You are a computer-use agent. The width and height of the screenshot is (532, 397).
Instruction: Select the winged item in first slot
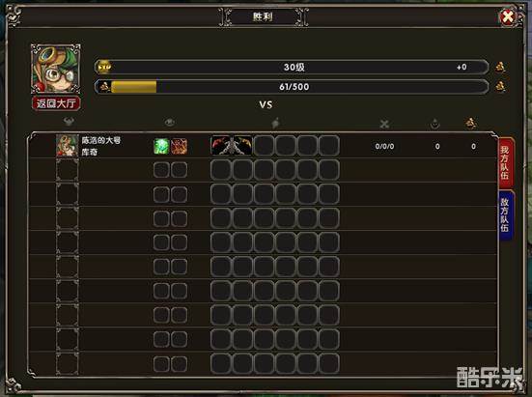[x=232, y=145]
